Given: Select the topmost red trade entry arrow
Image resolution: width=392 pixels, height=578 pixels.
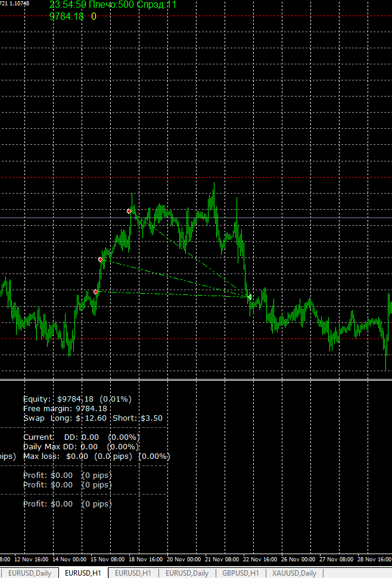Looking at the screenshot, I should pos(129,211).
